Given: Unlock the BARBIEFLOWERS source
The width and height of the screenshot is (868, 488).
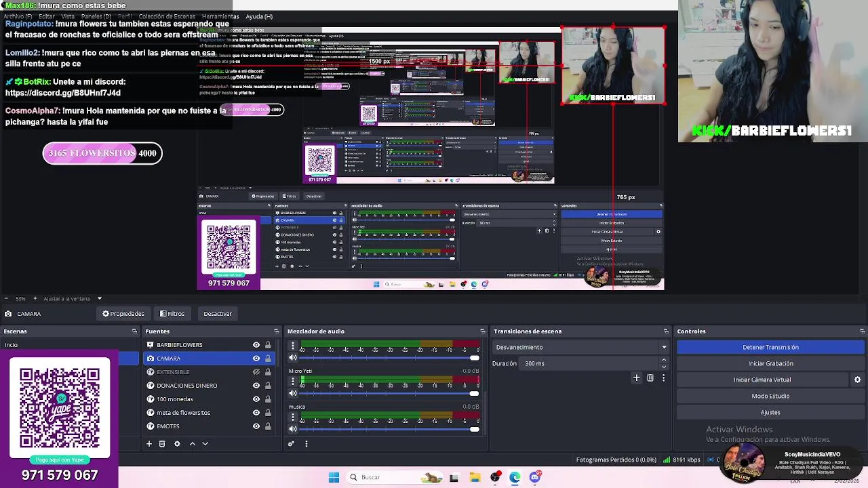Looking at the screenshot, I should (268, 345).
